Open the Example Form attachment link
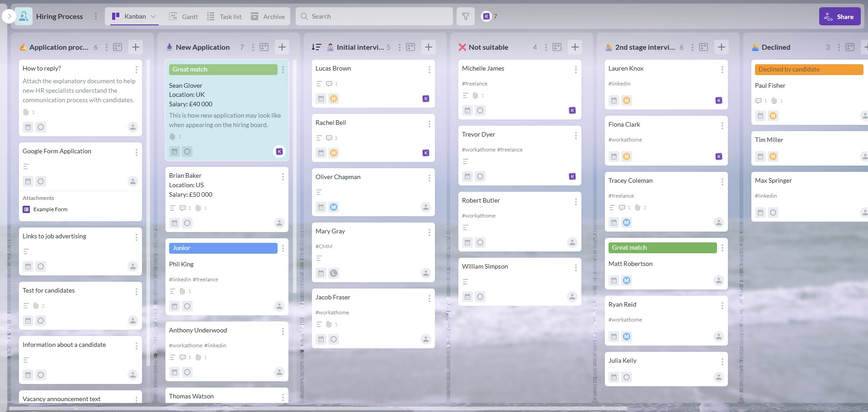868x412 pixels. 50,209
